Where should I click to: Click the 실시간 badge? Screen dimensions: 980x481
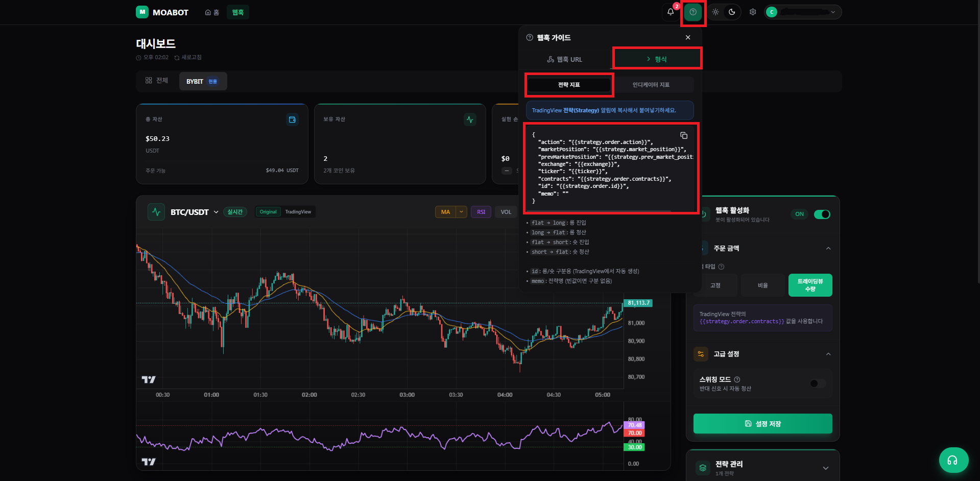(x=235, y=212)
